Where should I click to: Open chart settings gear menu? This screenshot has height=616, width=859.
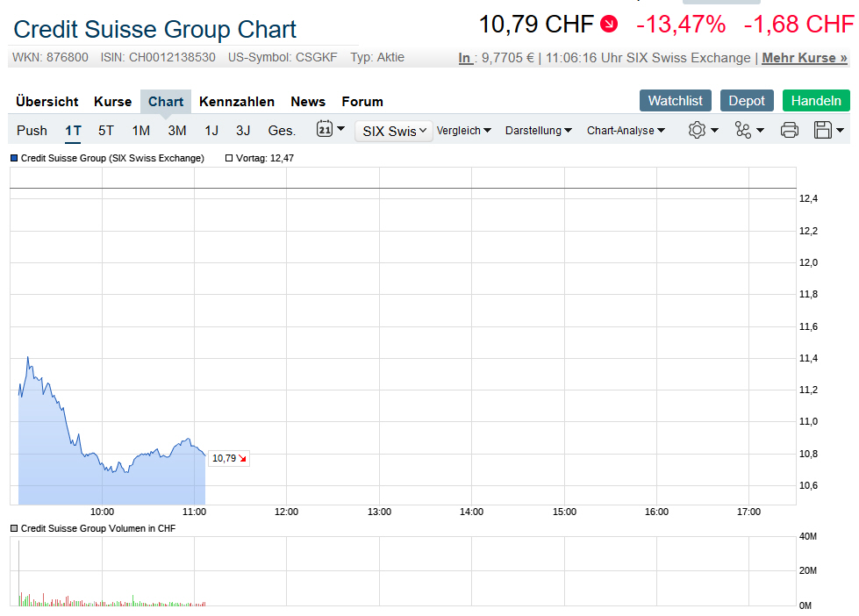point(703,130)
